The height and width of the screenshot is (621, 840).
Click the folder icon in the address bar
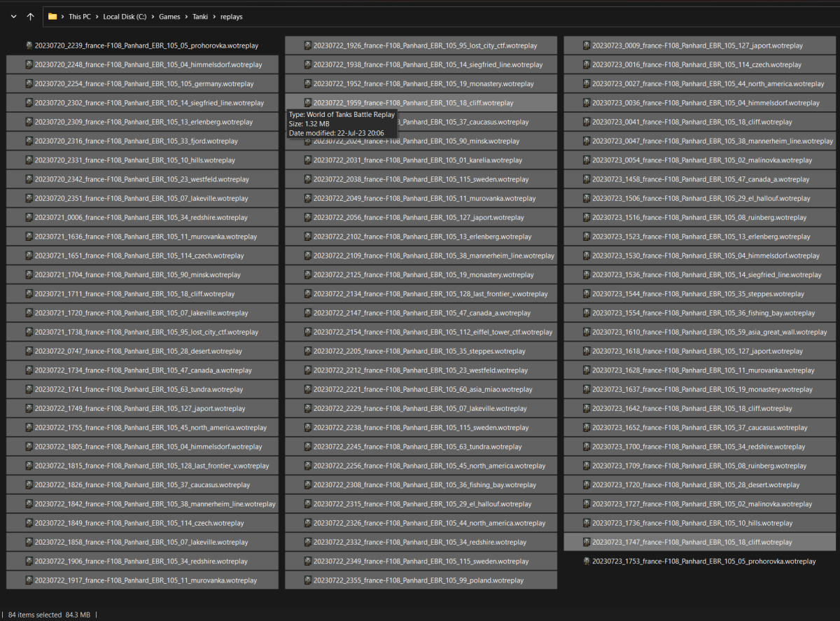point(52,16)
